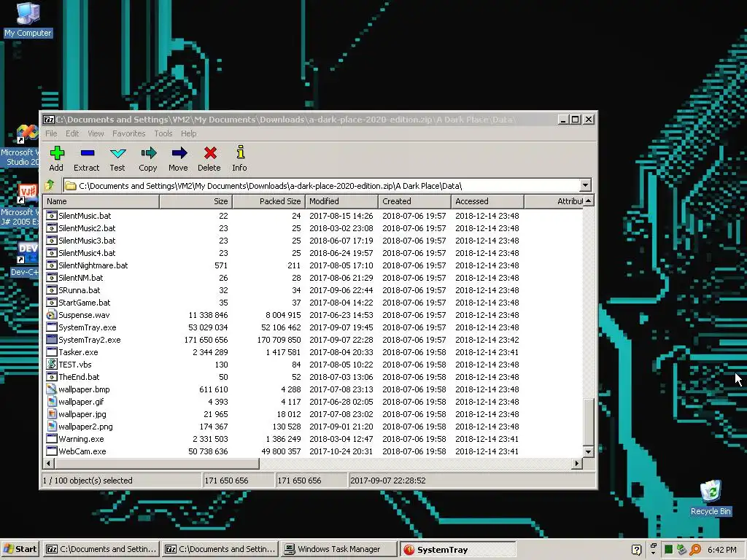Click the taskbar clock showing 6:42 PM
Viewport: 747px width, 560px height.
(721, 550)
